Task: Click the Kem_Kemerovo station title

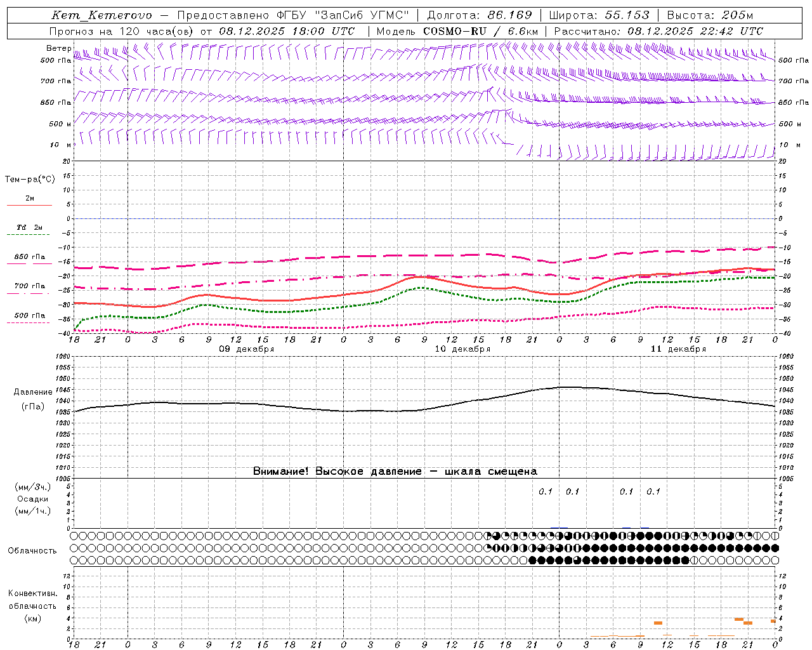Action: tap(101, 15)
